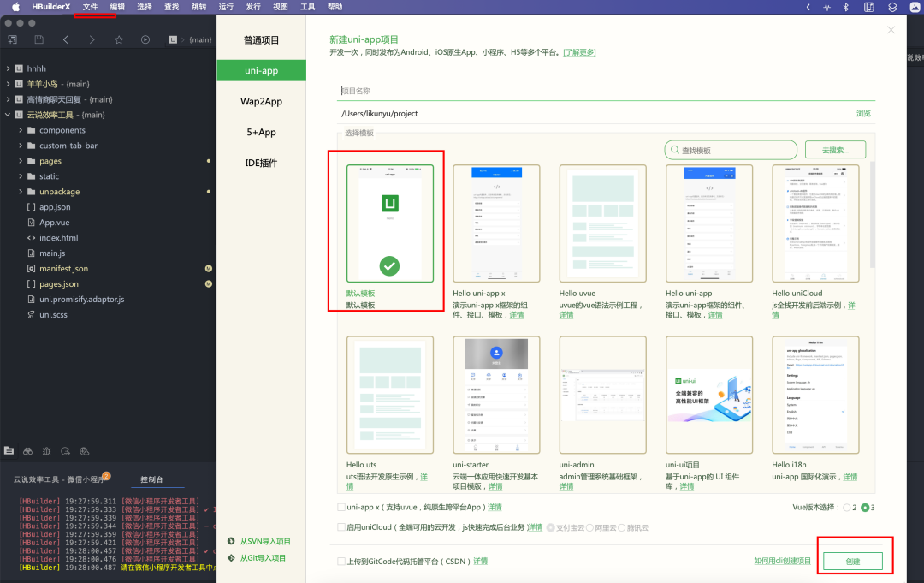Click the 查找模板 search field

click(x=731, y=150)
